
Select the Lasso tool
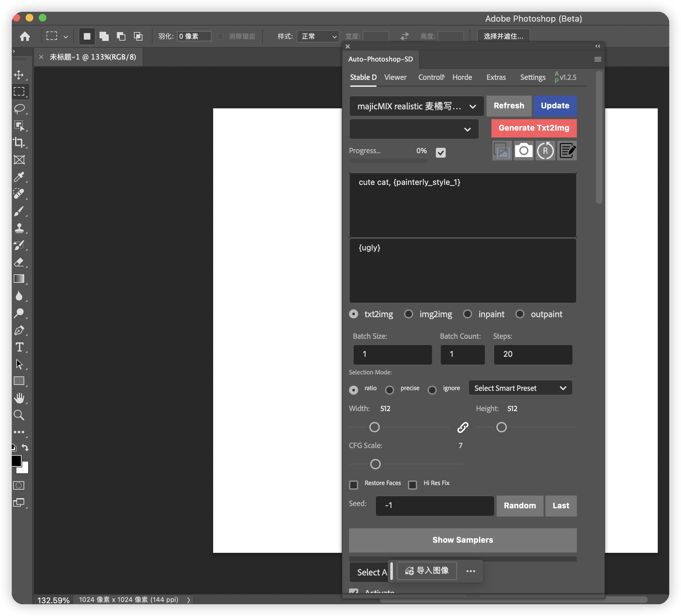pyautogui.click(x=19, y=109)
